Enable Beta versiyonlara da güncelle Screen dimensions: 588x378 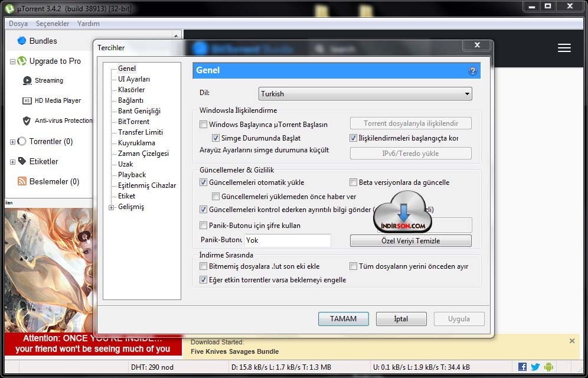[x=353, y=183]
